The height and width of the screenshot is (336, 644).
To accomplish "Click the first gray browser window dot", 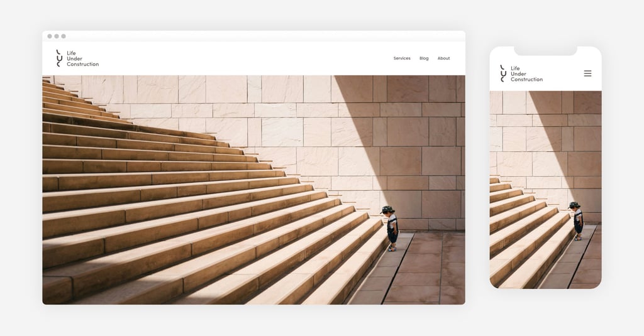I will 50,36.
